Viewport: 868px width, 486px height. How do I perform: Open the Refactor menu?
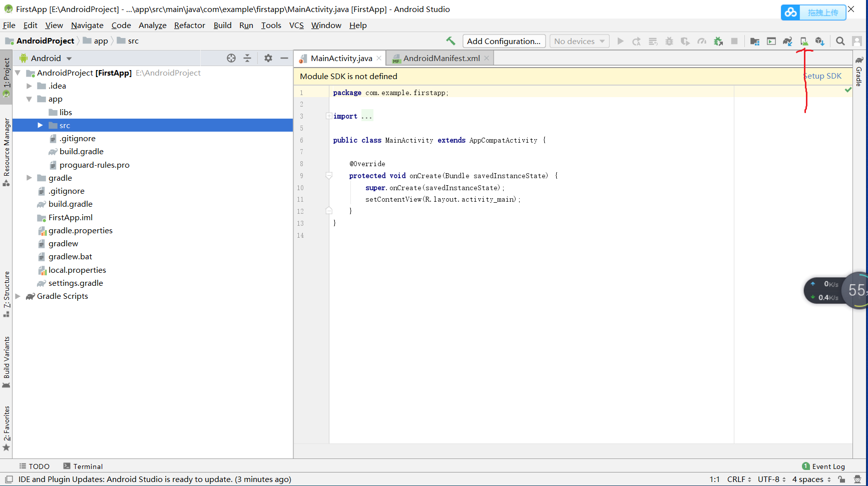tap(189, 25)
